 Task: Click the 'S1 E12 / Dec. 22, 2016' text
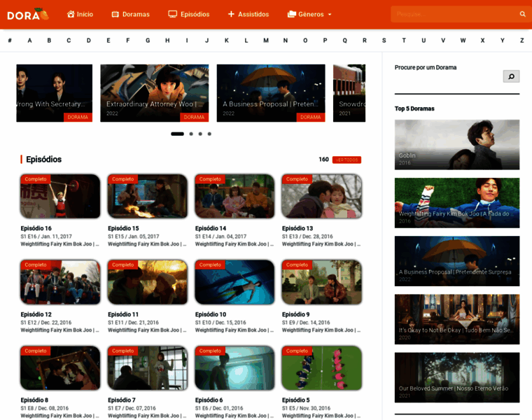pyautogui.click(x=45, y=322)
